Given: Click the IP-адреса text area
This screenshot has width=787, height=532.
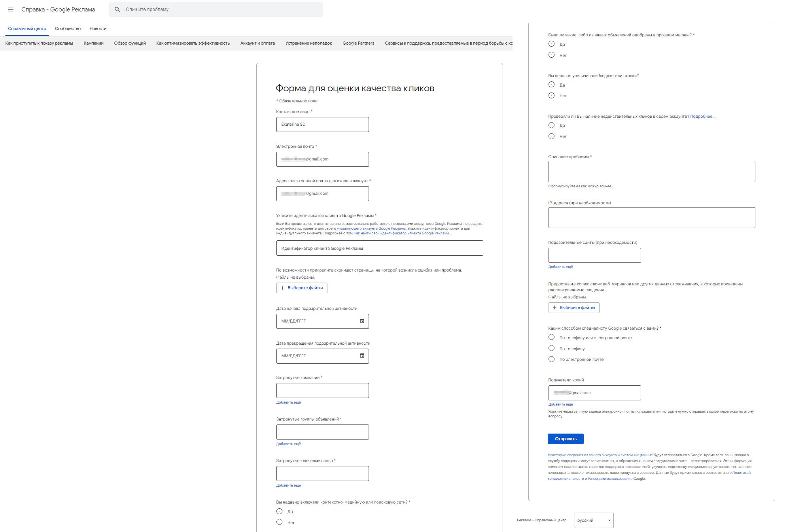Looking at the screenshot, I should 652,217.
